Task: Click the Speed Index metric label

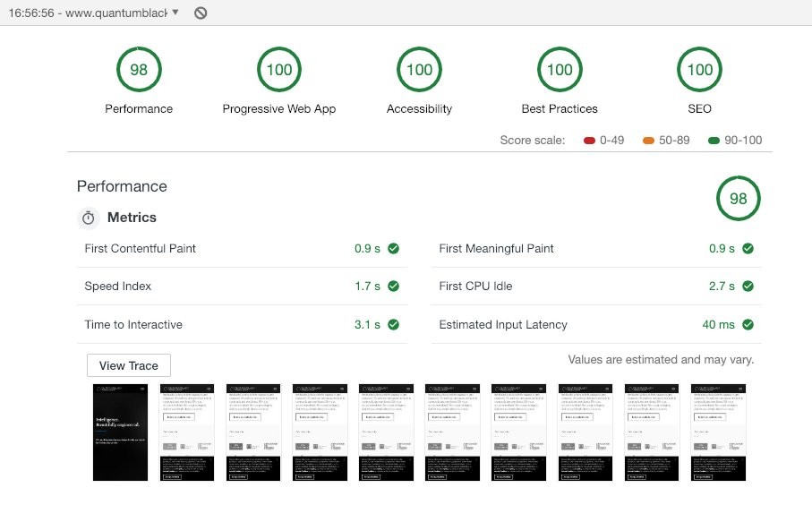Action: (118, 287)
